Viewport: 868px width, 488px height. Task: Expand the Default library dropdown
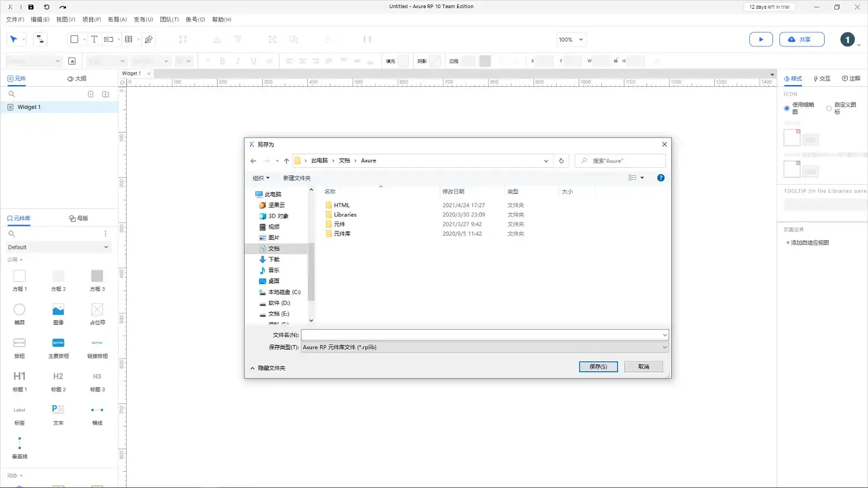pyautogui.click(x=58, y=247)
